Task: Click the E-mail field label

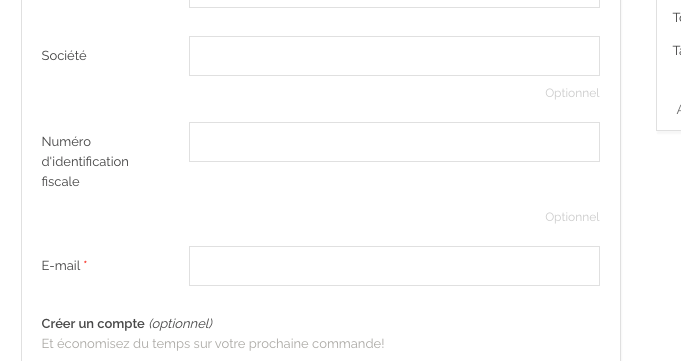Action: coord(61,266)
